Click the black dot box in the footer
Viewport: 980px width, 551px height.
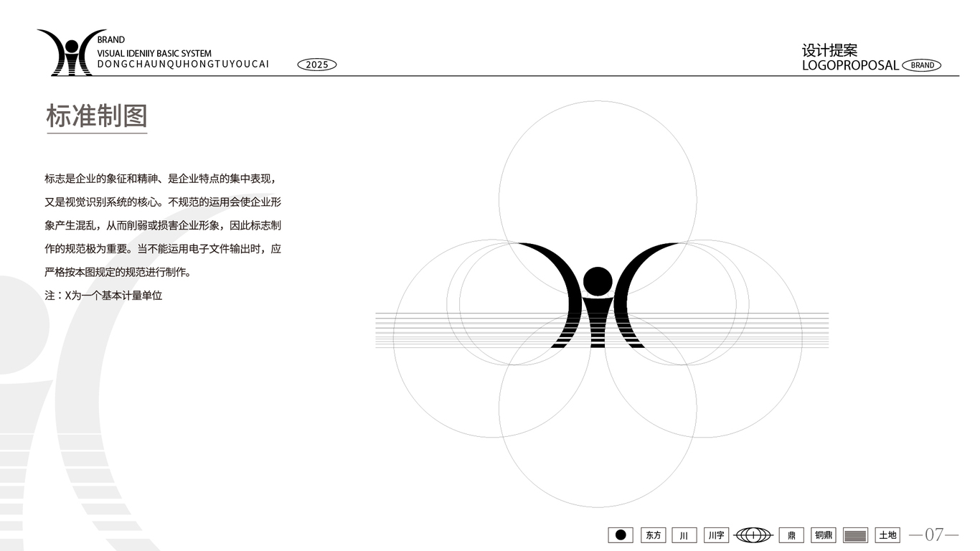[621, 535]
